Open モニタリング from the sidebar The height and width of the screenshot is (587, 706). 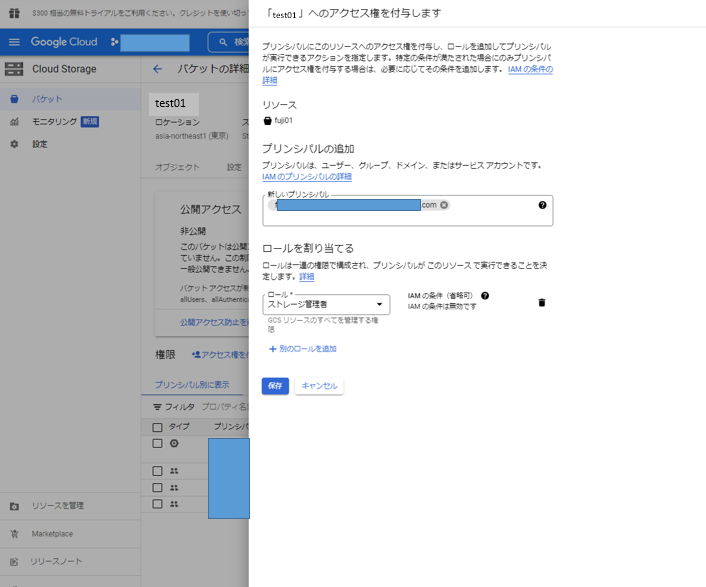[x=54, y=122]
